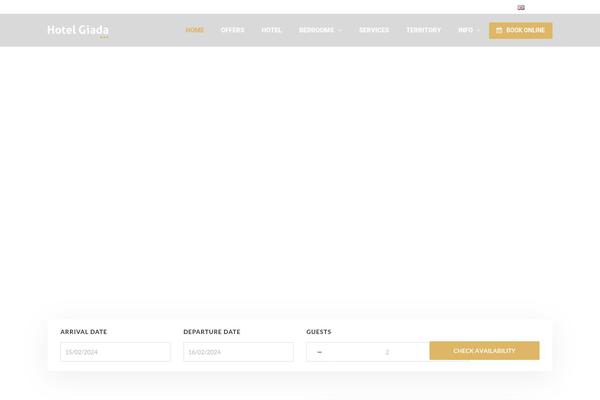600x400 pixels.
Task: Select the Departure Date field
Action: pyautogui.click(x=238, y=352)
